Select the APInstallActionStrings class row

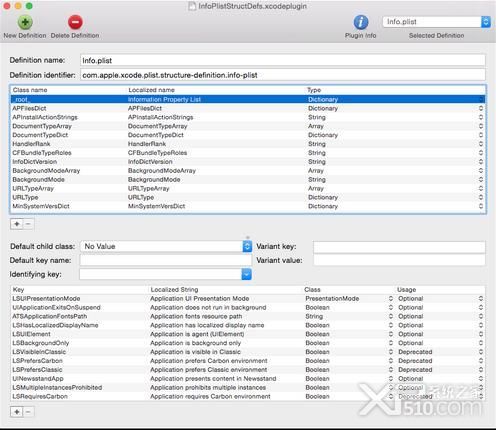[248, 117]
